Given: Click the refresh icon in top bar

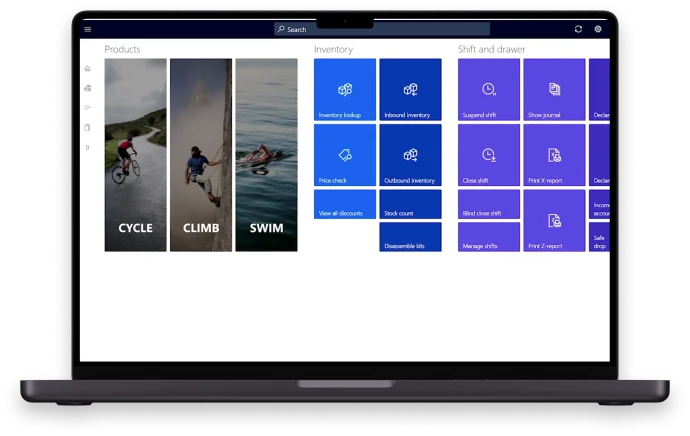Looking at the screenshot, I should [x=578, y=29].
